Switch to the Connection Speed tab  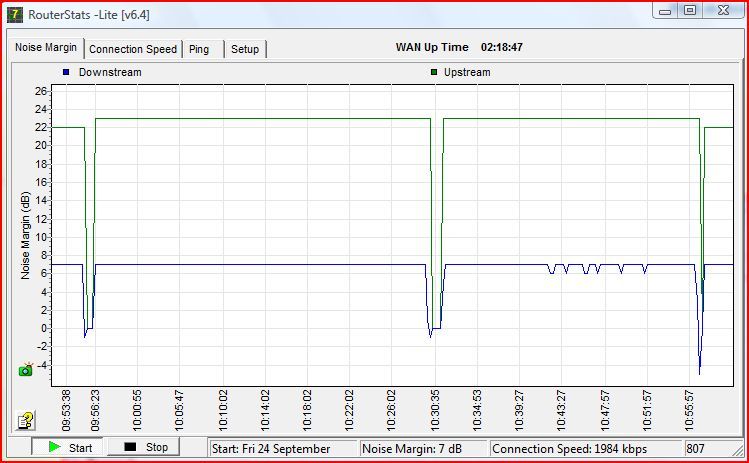[x=133, y=49]
